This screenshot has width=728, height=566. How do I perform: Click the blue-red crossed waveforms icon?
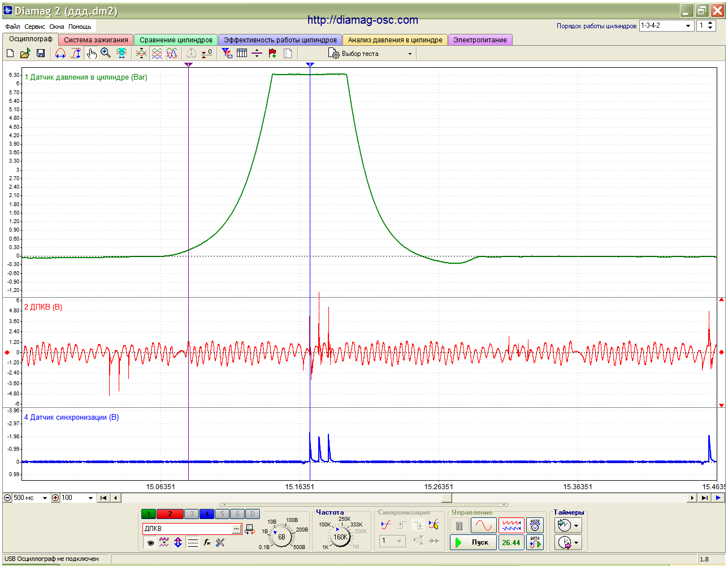pyautogui.click(x=172, y=53)
